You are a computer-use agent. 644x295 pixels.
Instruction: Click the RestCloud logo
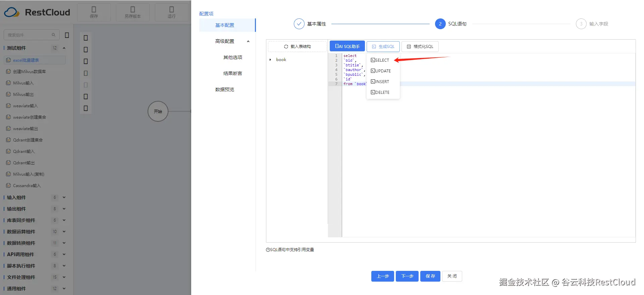coord(37,12)
